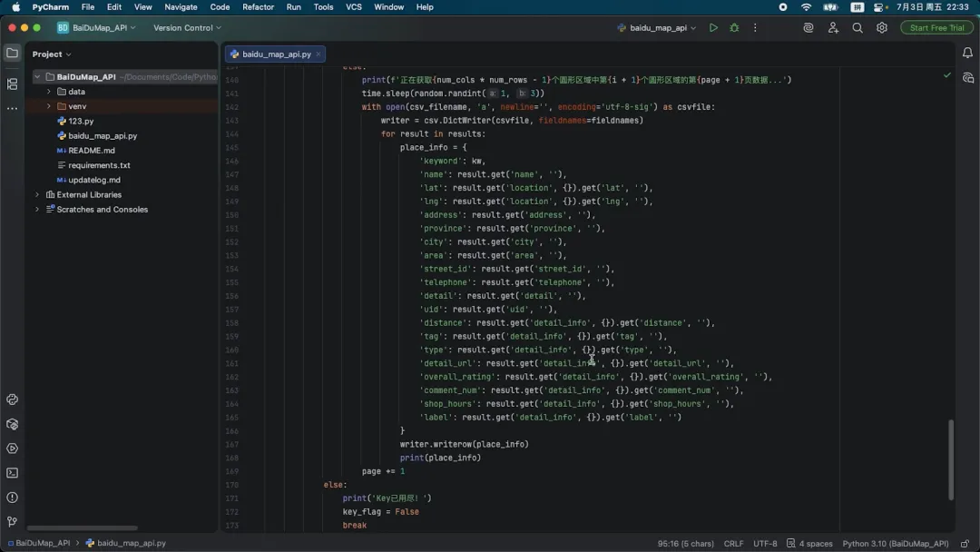Run baidu_map_api with play icon
The width and height of the screenshot is (980, 552).
pyautogui.click(x=713, y=27)
